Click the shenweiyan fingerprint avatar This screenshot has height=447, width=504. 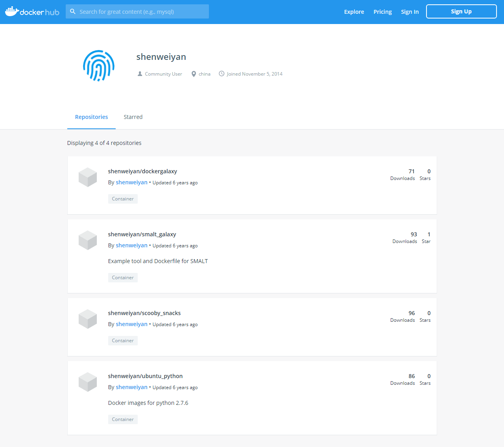[x=99, y=66]
